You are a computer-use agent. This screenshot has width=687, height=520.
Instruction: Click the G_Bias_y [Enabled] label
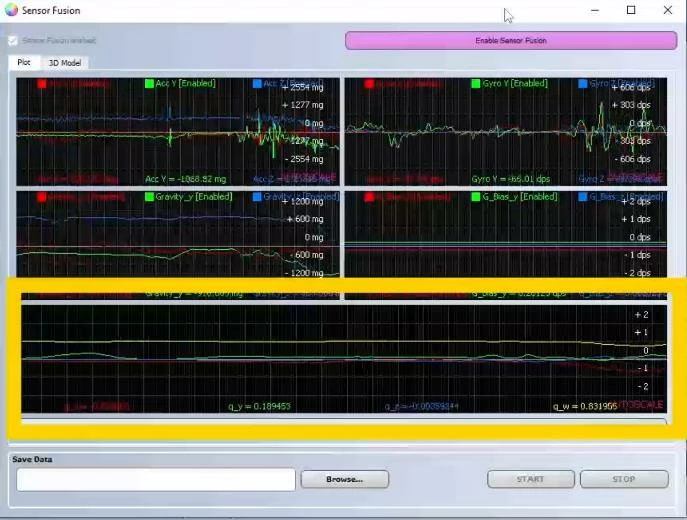click(x=520, y=197)
